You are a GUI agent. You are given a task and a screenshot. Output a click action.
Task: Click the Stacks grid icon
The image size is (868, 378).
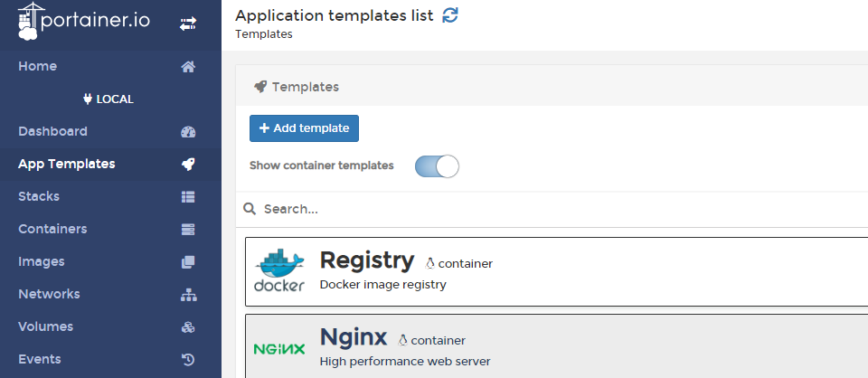point(188,197)
